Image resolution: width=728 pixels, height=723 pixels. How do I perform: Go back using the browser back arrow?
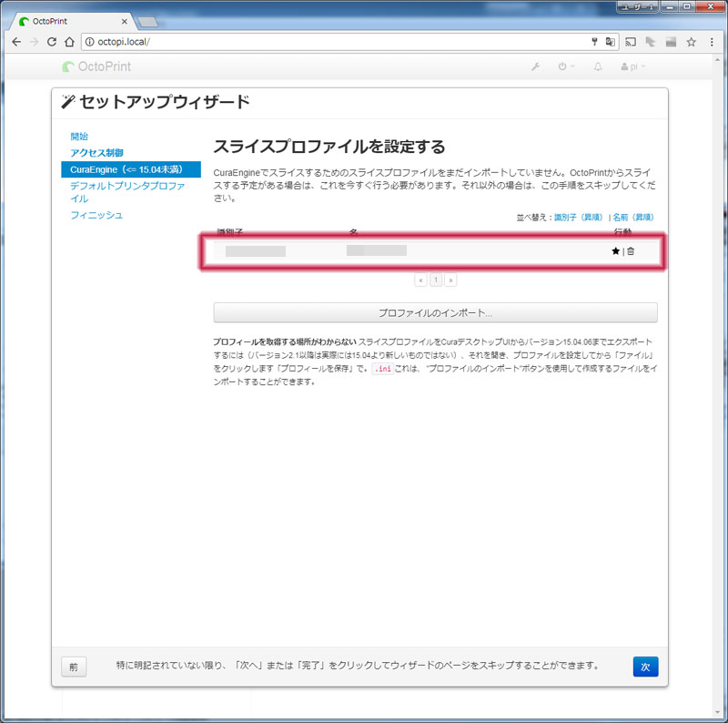point(16,42)
